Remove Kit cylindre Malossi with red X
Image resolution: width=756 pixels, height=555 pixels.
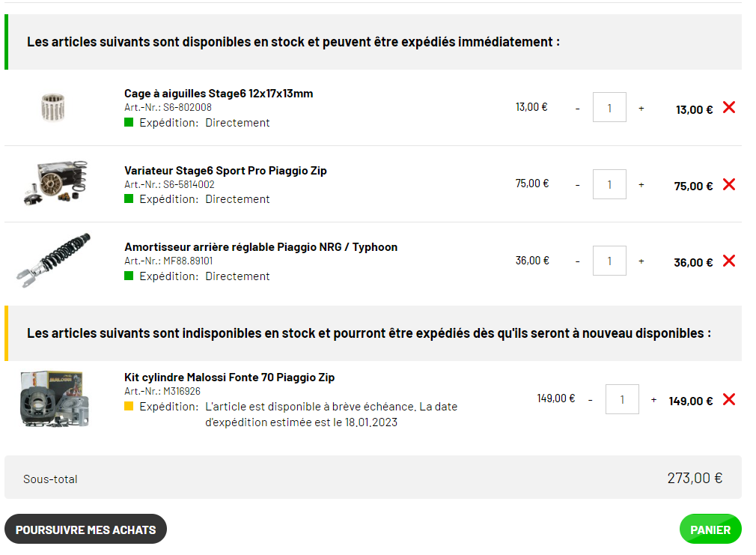pos(728,399)
